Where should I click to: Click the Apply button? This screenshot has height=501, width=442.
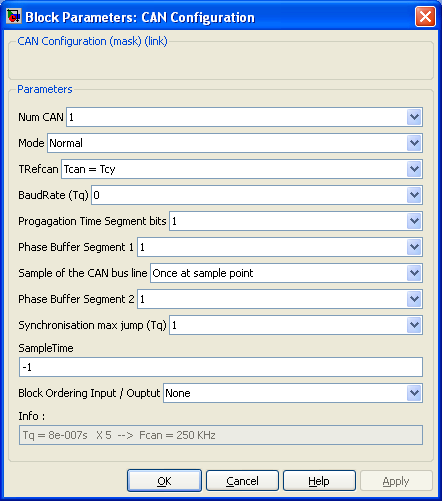(396, 481)
